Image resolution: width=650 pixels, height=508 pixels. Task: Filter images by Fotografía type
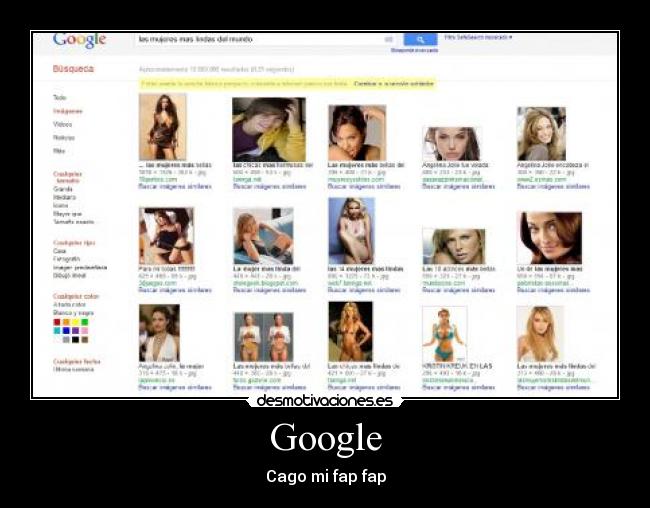(x=66, y=259)
